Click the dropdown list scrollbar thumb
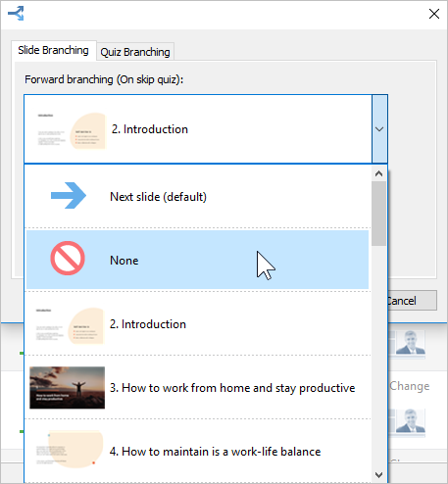 (379, 214)
